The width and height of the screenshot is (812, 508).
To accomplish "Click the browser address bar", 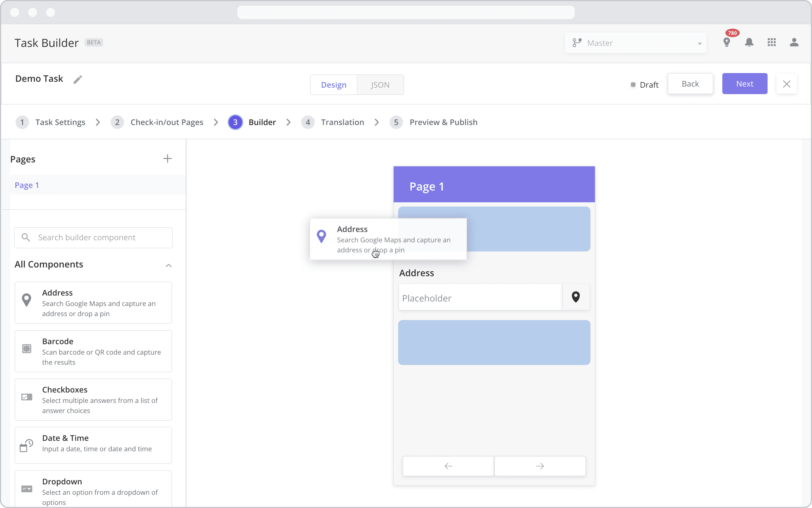I will point(406,12).
